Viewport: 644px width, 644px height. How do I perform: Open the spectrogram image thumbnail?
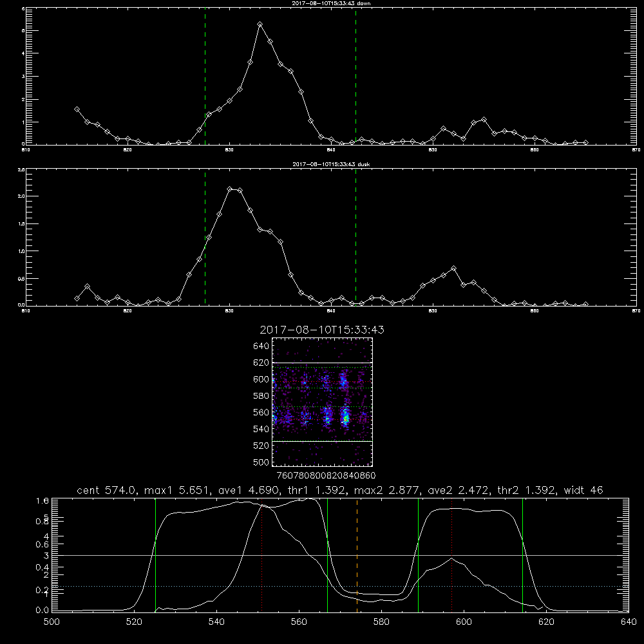[323, 402]
